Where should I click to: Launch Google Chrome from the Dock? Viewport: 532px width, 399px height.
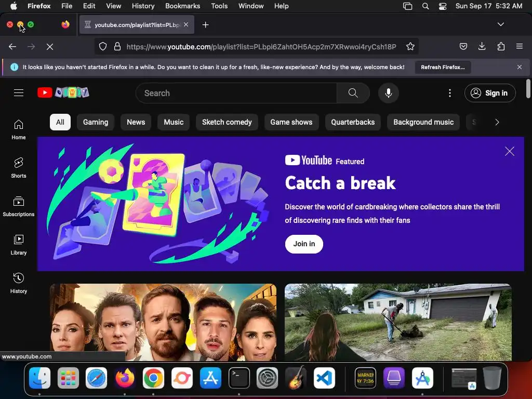tap(153, 378)
